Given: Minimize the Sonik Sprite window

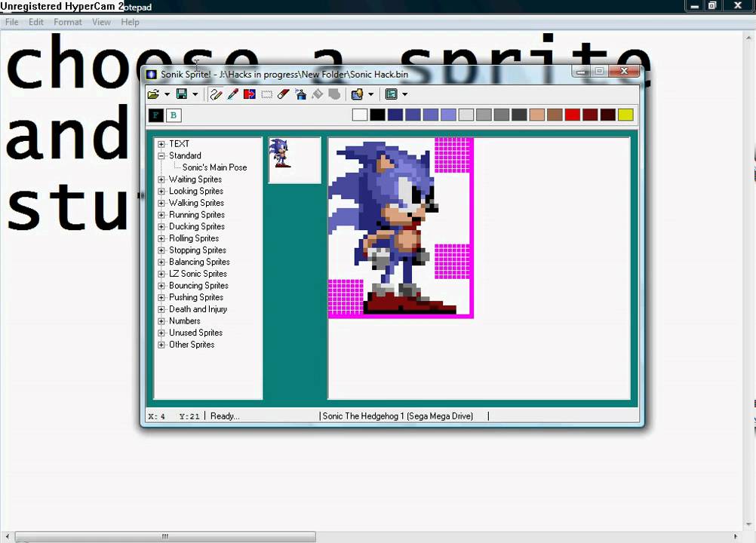Looking at the screenshot, I should [581, 72].
